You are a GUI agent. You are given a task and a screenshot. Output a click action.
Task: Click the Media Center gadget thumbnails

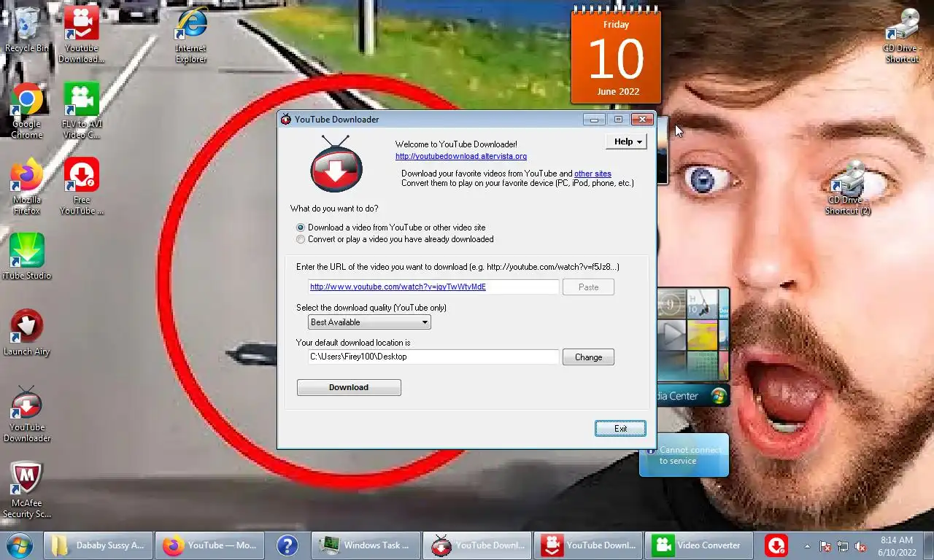(693, 335)
